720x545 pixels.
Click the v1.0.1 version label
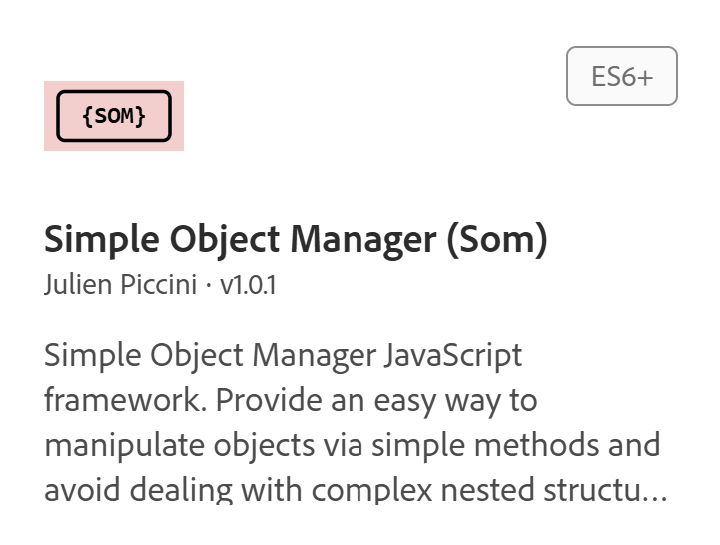tap(248, 285)
